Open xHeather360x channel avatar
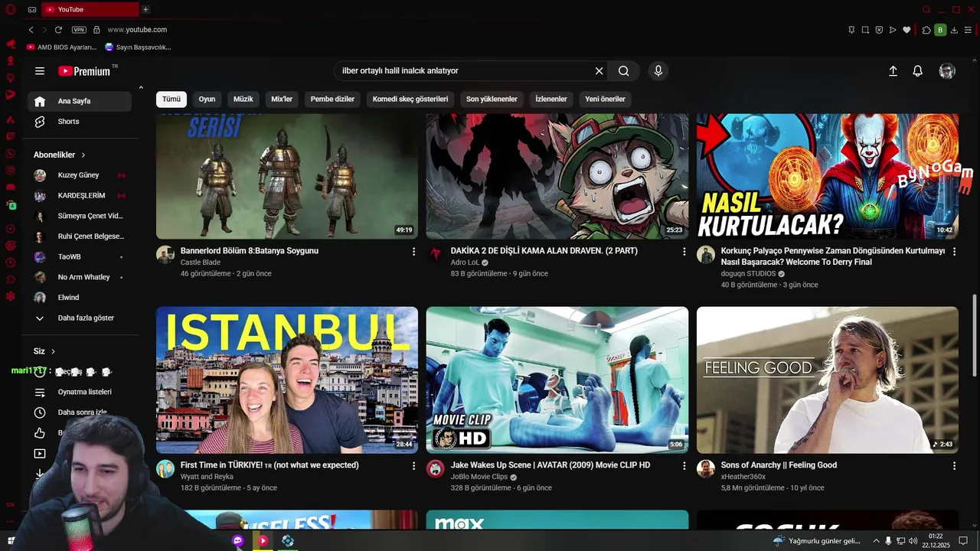 pyautogui.click(x=706, y=469)
